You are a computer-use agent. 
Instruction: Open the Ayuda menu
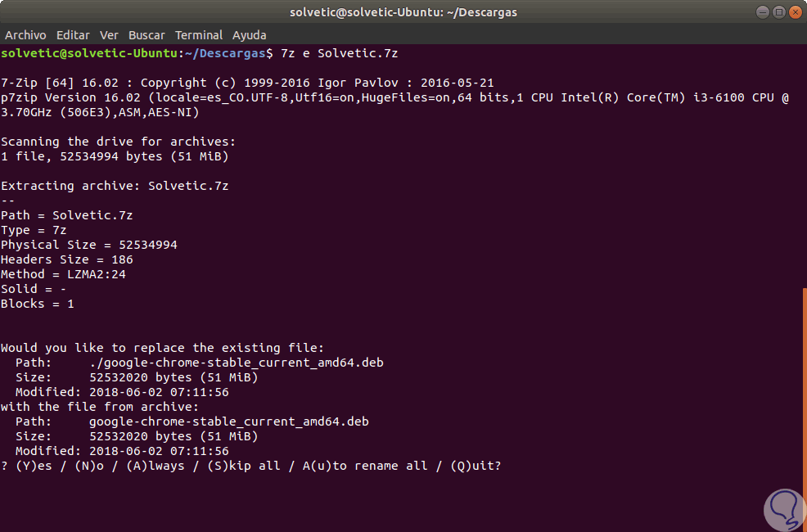point(249,35)
